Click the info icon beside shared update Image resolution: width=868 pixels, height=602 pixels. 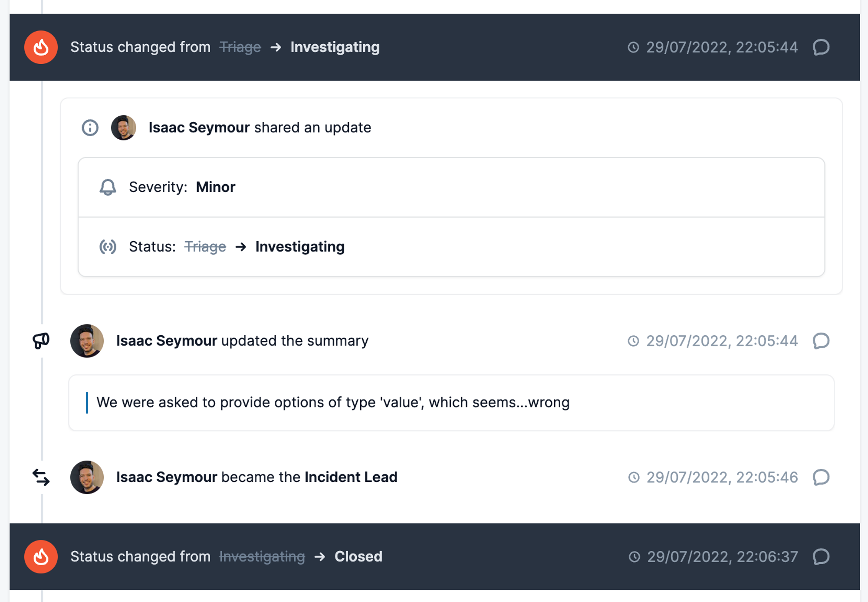90,128
